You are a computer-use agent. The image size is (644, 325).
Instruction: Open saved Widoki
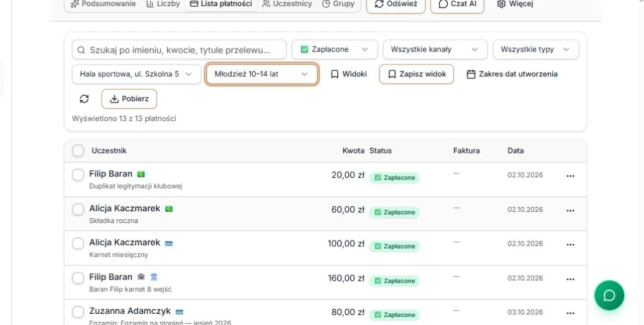point(348,74)
